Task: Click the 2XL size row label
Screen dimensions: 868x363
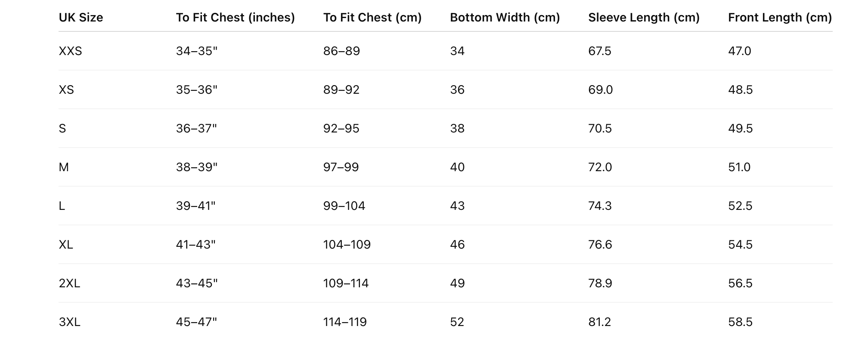Action: tap(69, 283)
